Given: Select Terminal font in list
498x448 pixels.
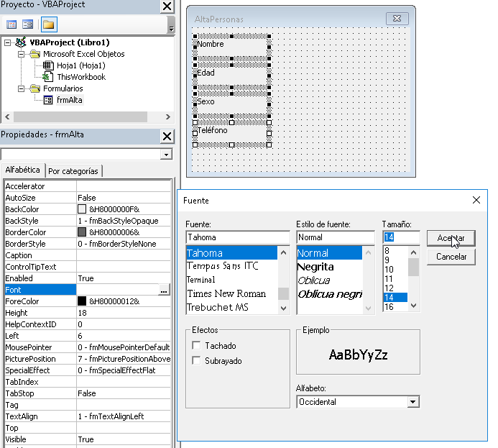Looking at the screenshot, I should click(x=201, y=280).
